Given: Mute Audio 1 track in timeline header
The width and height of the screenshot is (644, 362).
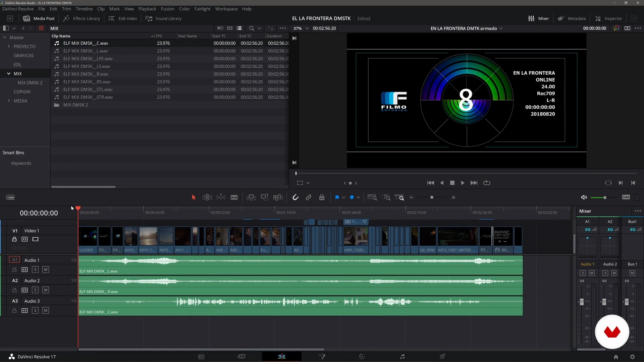Looking at the screenshot, I should (46, 269).
